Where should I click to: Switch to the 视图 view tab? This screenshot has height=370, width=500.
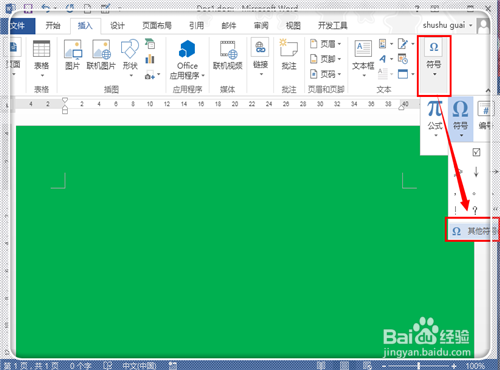[293, 26]
